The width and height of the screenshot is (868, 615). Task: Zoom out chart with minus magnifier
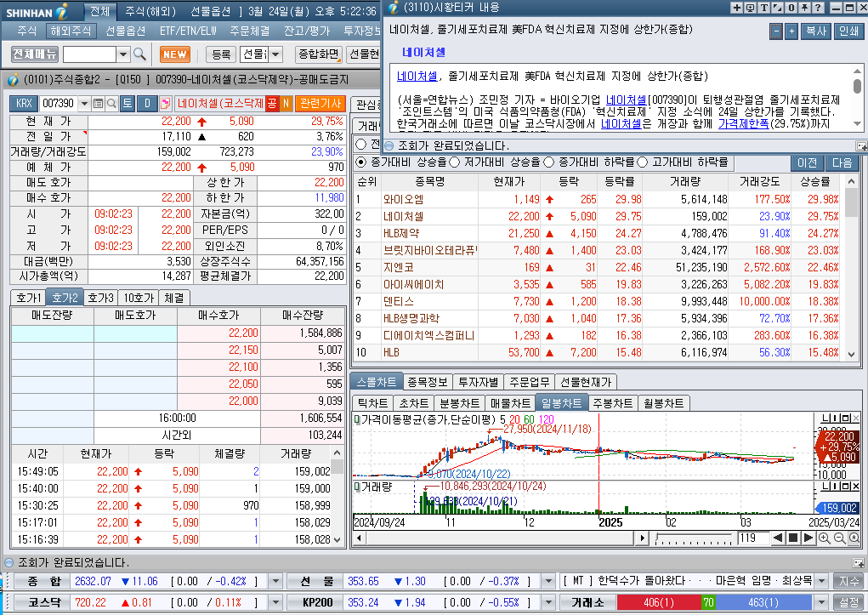click(x=839, y=538)
